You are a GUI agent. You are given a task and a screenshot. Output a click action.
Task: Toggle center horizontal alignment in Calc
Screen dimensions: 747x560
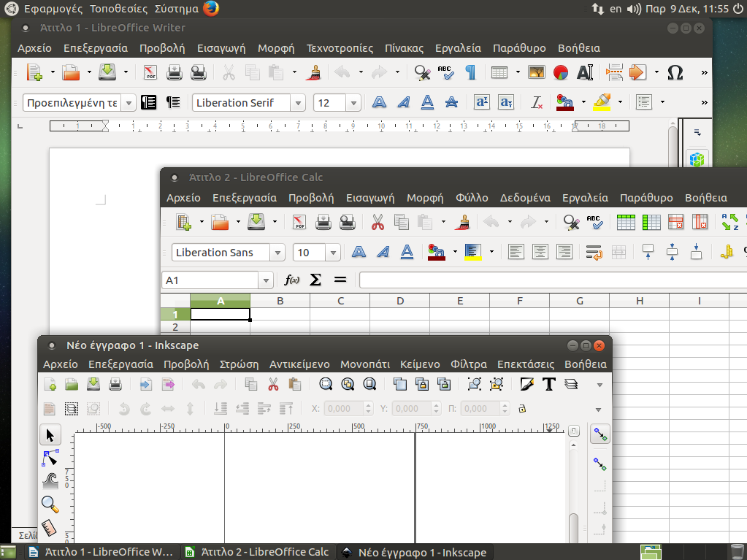pos(540,252)
